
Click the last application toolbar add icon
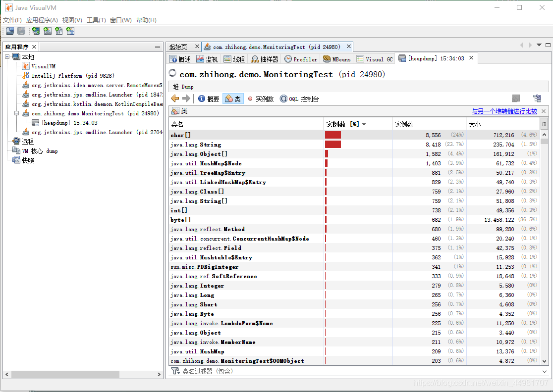click(x=70, y=31)
